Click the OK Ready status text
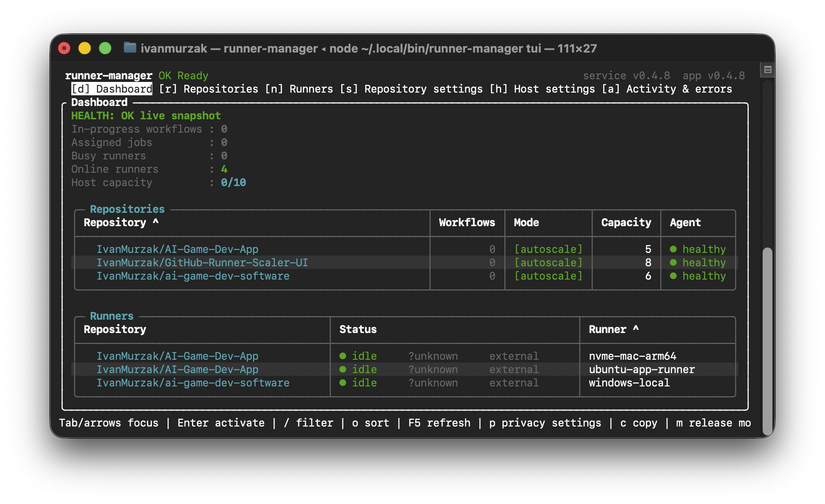825x504 pixels. point(184,75)
